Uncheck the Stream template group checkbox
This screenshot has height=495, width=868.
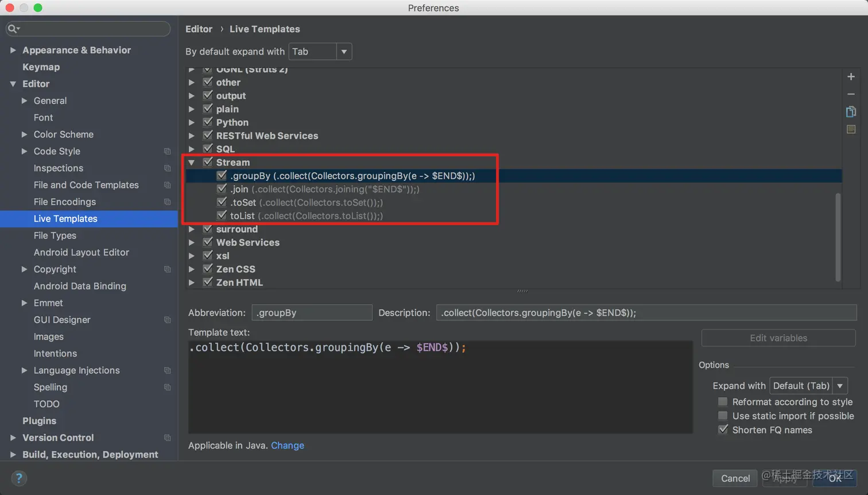click(208, 162)
